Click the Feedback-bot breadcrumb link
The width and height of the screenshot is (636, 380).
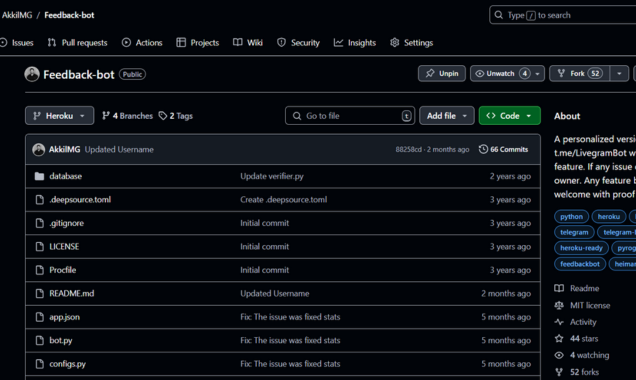[69, 15]
